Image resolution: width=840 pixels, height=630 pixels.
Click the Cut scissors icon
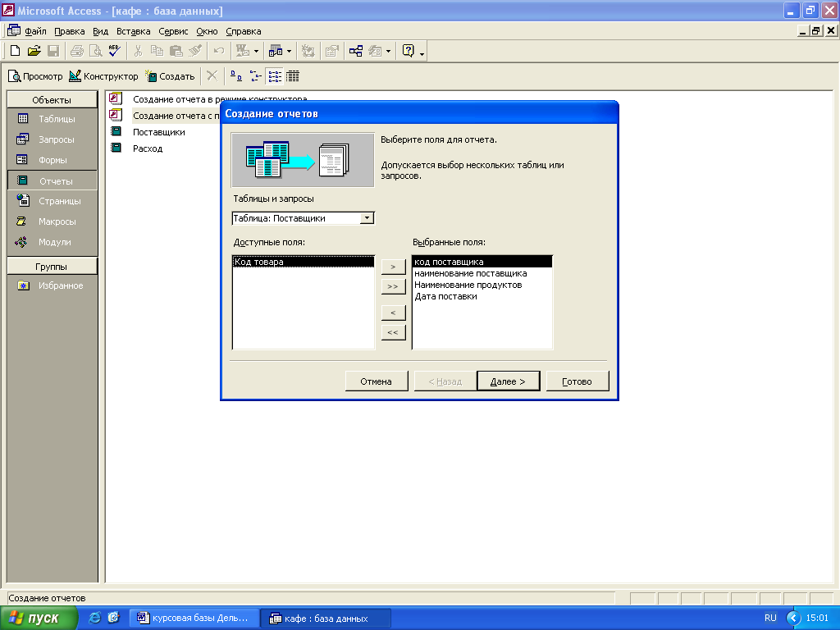coord(138,51)
